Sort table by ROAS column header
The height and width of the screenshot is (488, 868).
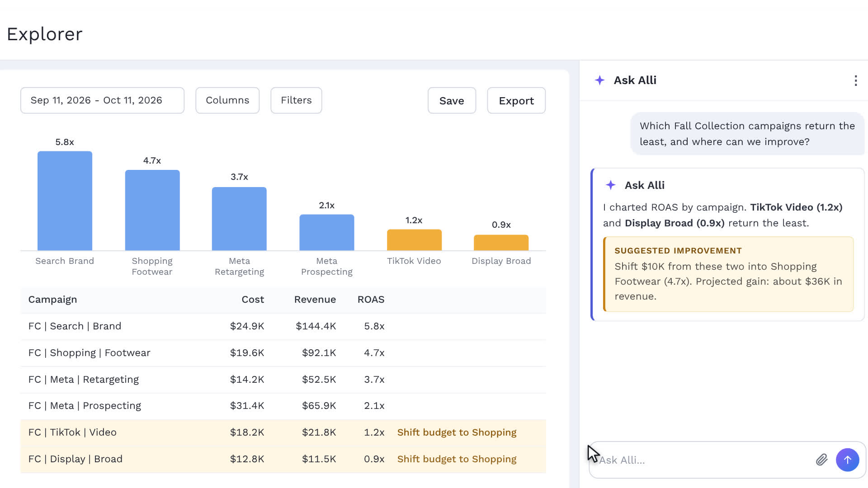click(x=371, y=300)
